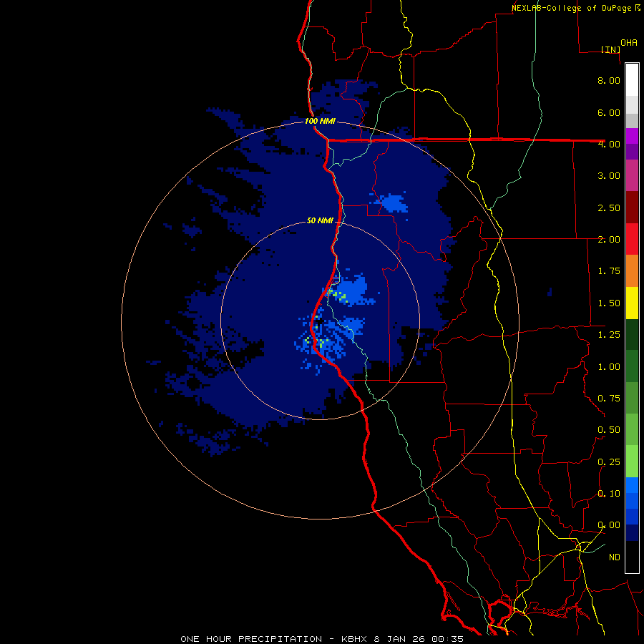This screenshot has width=644, height=644.
Task: Click the 50 NMI range ring label
Action: pos(320,220)
